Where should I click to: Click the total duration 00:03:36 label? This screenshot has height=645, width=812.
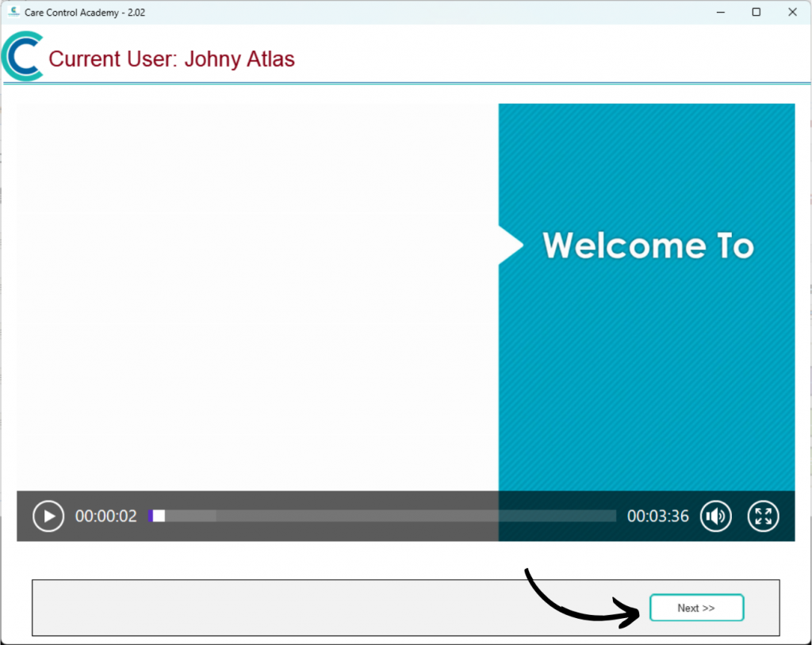coord(657,517)
